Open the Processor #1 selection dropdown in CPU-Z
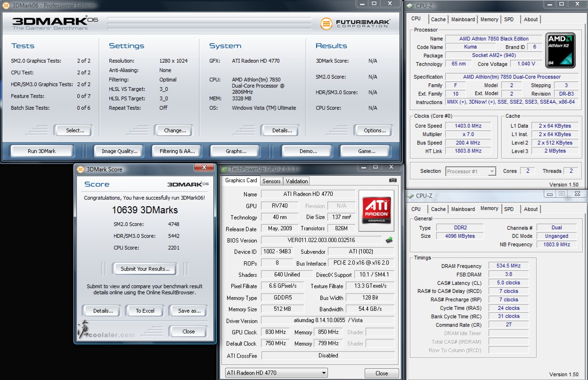 click(471, 171)
